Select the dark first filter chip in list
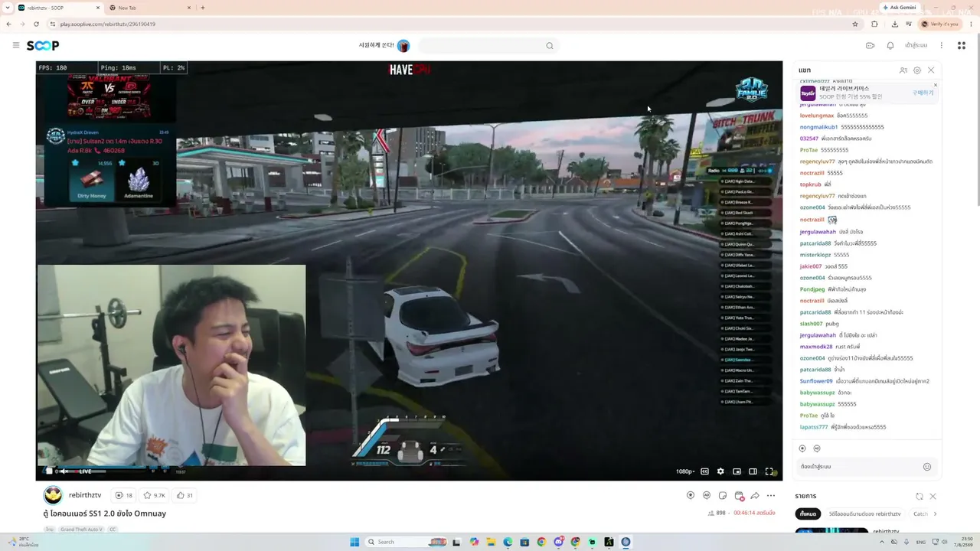Viewport: 980px width, 551px height. pyautogui.click(x=808, y=514)
